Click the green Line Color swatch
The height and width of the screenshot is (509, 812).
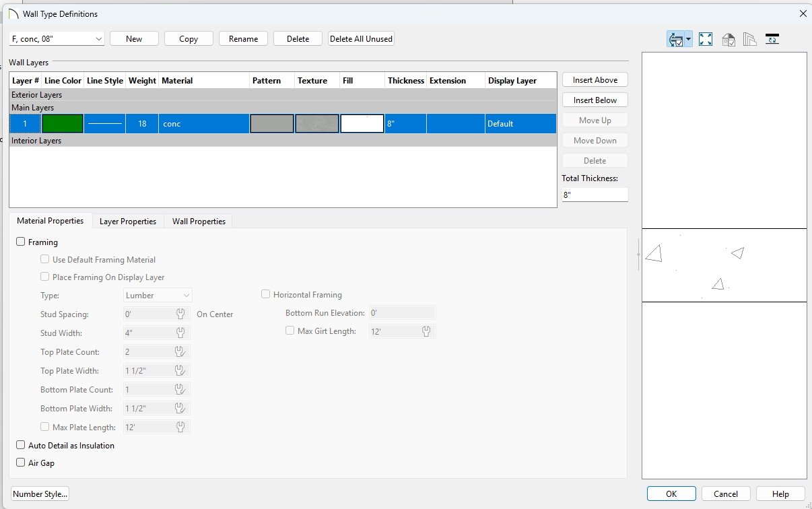pos(63,124)
